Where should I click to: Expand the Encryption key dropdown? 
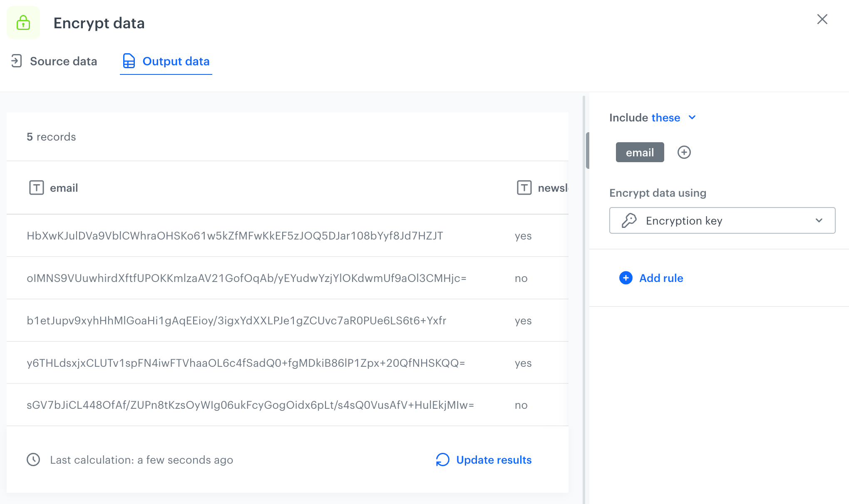point(722,220)
